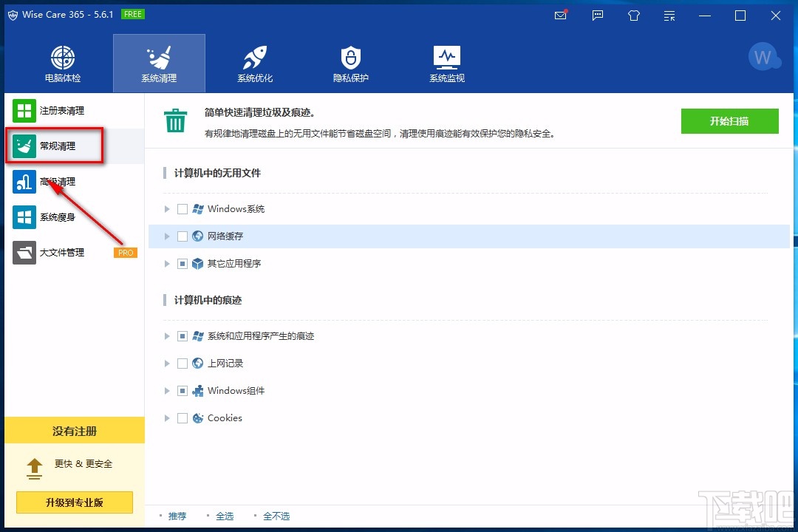Image resolution: width=798 pixels, height=532 pixels.
Task: Toggle the 其它应用程序 checkbox
Action: [x=183, y=264]
